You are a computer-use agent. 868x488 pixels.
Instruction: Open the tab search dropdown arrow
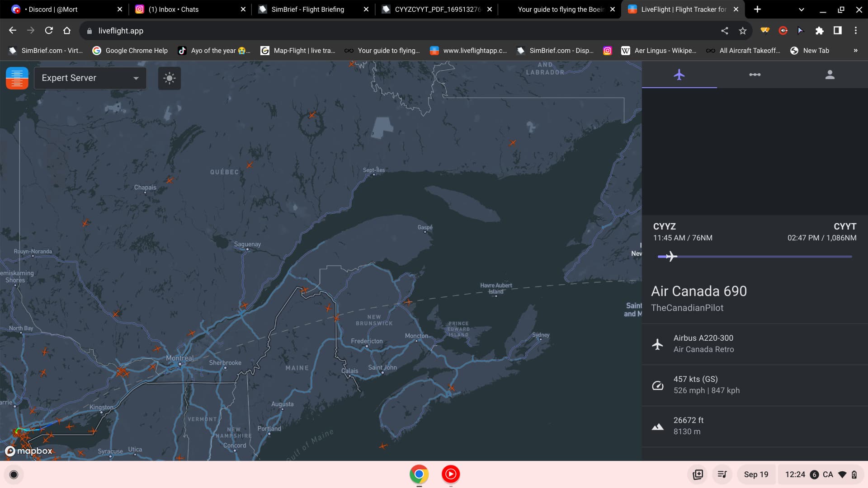801,9
